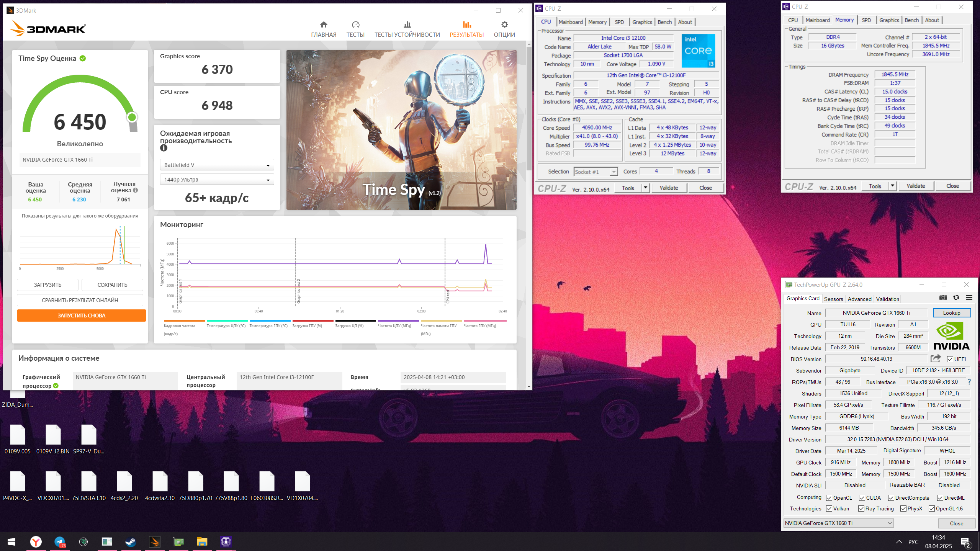Select the 0109V.005 desktop file

[18, 440]
